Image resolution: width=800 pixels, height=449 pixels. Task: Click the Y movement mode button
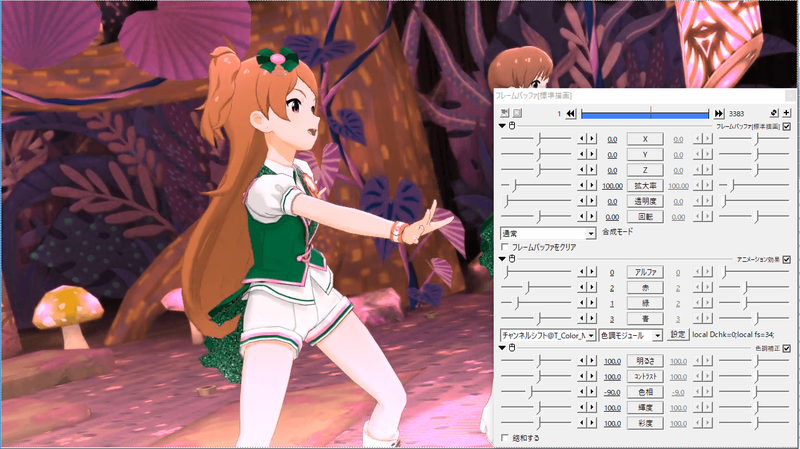pyautogui.click(x=645, y=154)
